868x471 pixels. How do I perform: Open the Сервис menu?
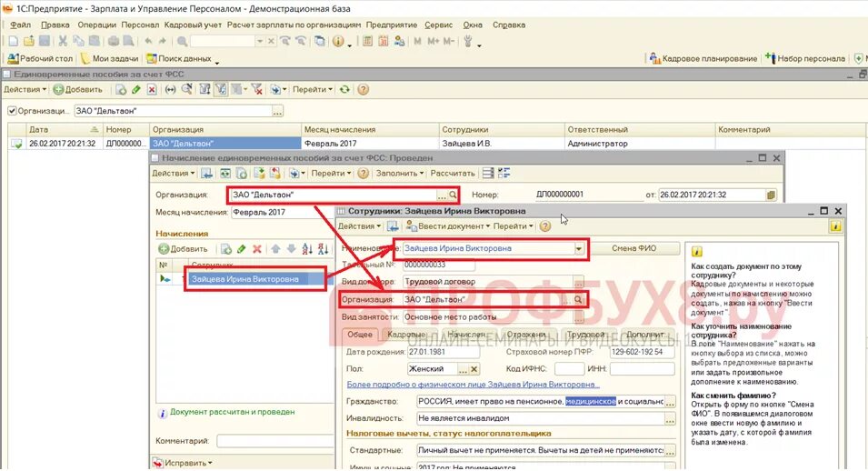[x=438, y=25]
